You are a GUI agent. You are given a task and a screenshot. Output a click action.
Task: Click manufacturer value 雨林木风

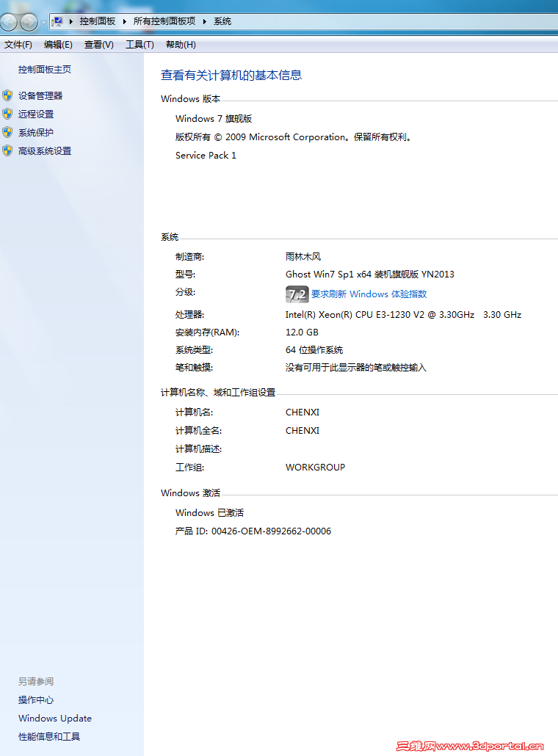pos(303,256)
